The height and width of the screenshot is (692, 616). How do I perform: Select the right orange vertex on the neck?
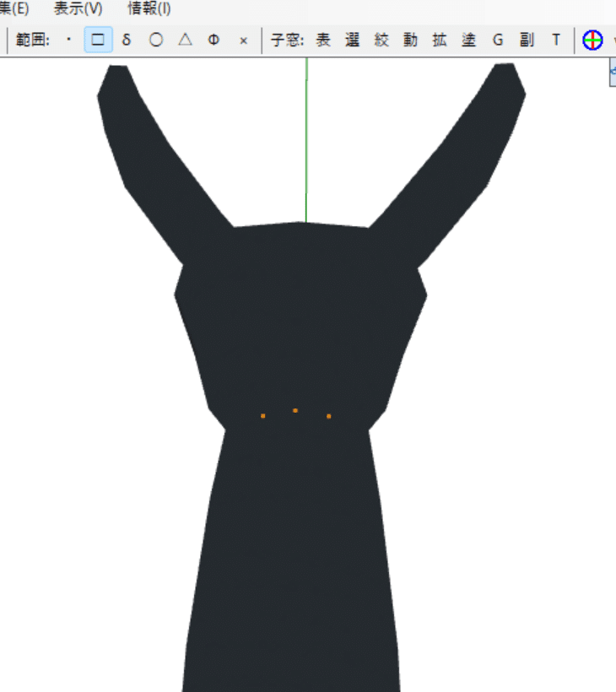[x=329, y=416]
